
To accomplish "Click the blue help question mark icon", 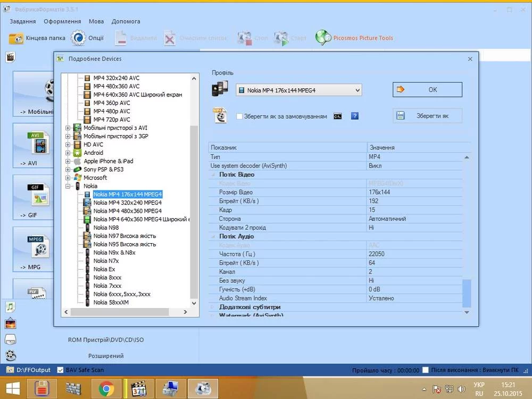I will coord(355,116).
